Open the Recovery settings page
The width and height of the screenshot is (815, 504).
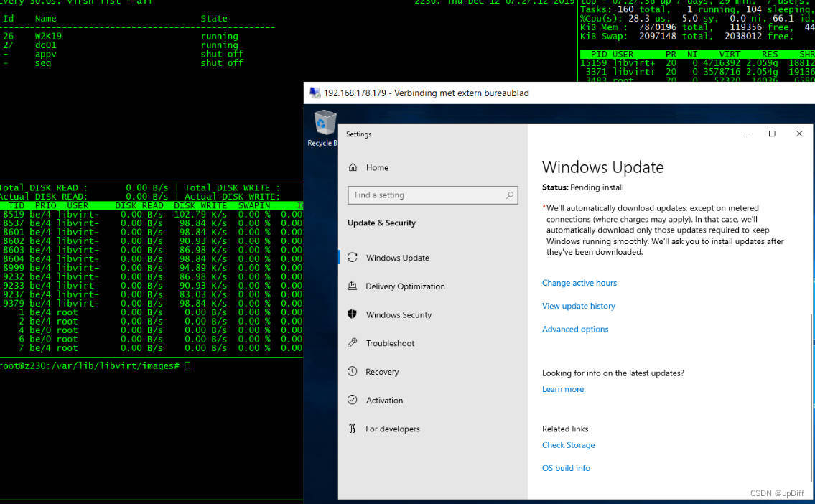(x=433, y=372)
